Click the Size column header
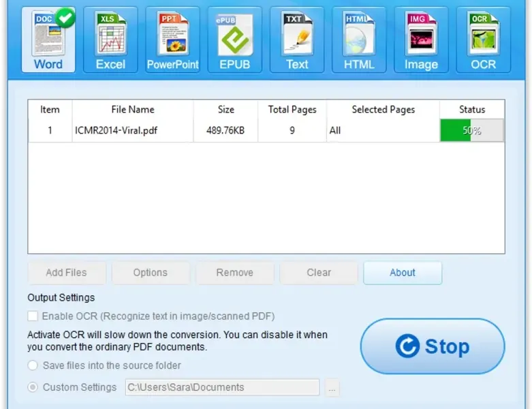Image resolution: width=532 pixels, height=409 pixels. coord(225,109)
